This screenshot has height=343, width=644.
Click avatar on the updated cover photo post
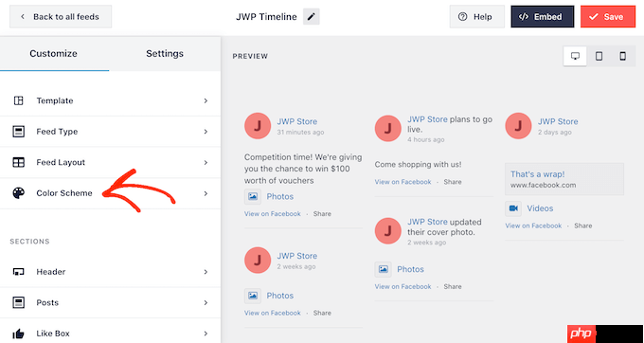(x=387, y=231)
